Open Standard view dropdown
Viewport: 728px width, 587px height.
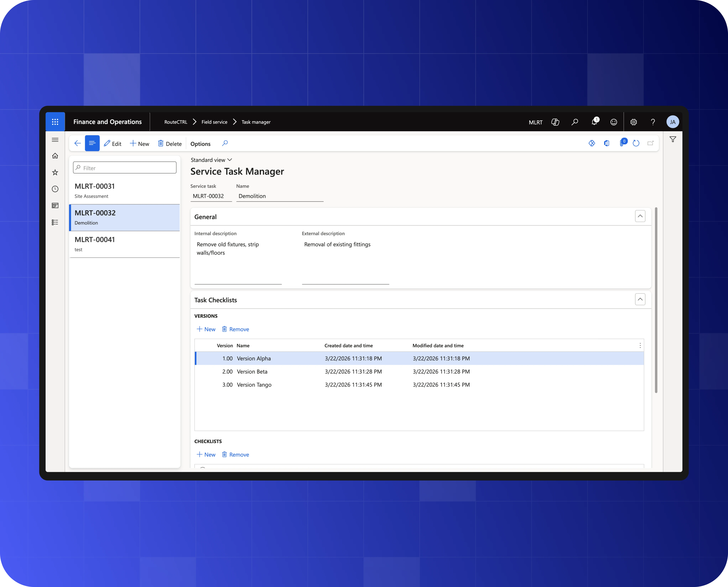pos(211,160)
